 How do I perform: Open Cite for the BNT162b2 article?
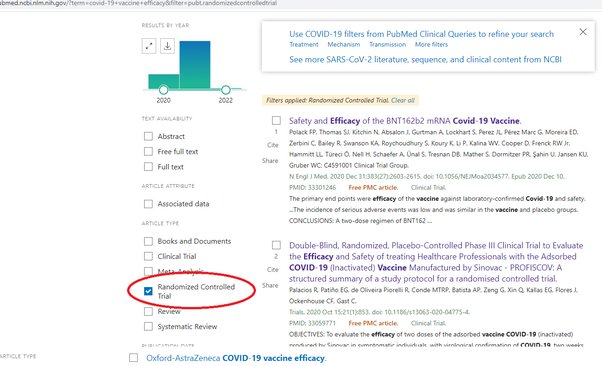pos(273,145)
